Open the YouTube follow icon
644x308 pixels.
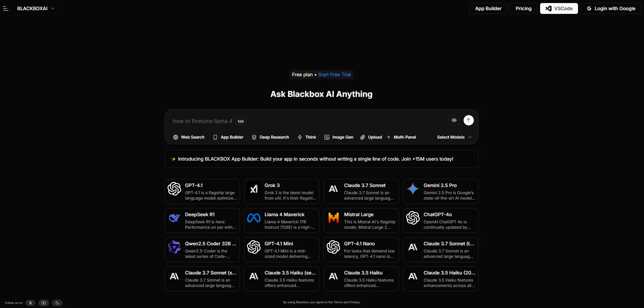[44, 303]
